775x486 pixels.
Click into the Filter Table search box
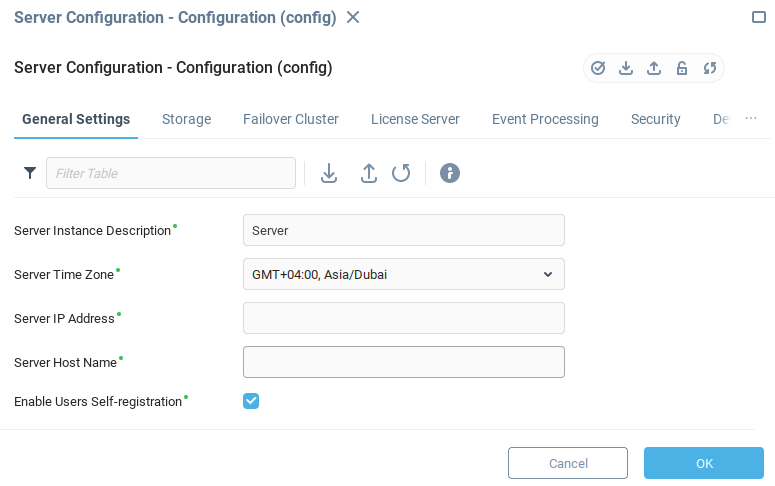[x=171, y=173]
